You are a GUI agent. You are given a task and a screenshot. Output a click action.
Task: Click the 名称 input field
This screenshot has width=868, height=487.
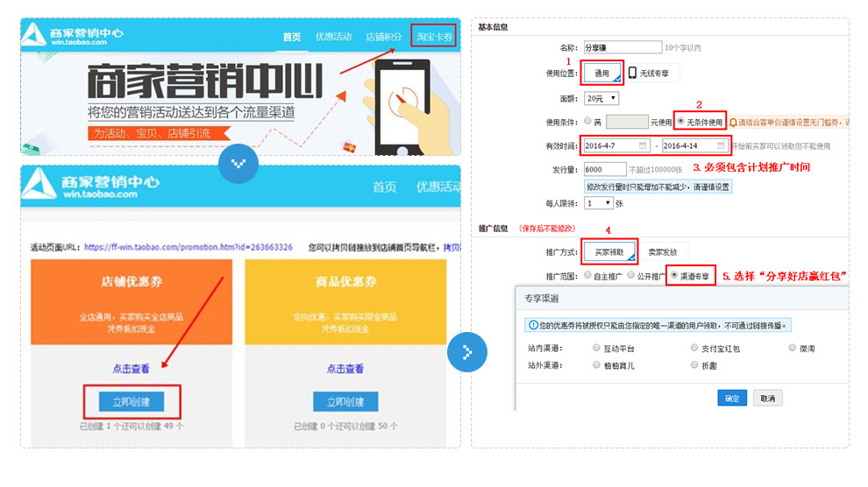click(x=623, y=47)
